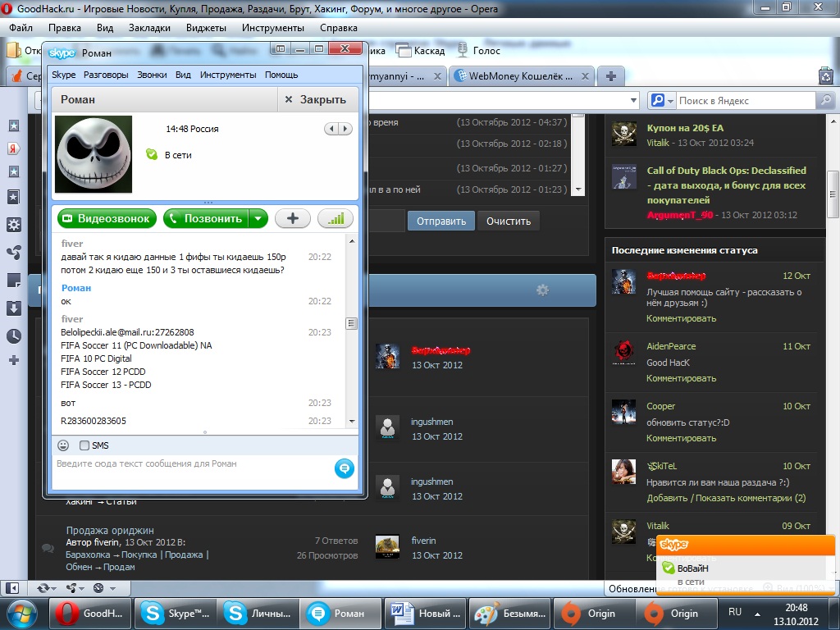Open the Звонки menu

tap(152, 75)
